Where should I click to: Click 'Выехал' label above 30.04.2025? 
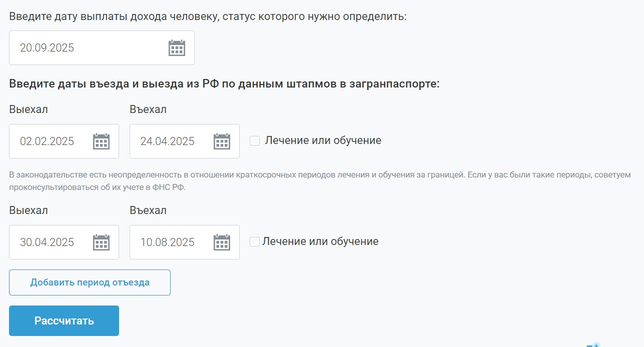[x=29, y=210]
